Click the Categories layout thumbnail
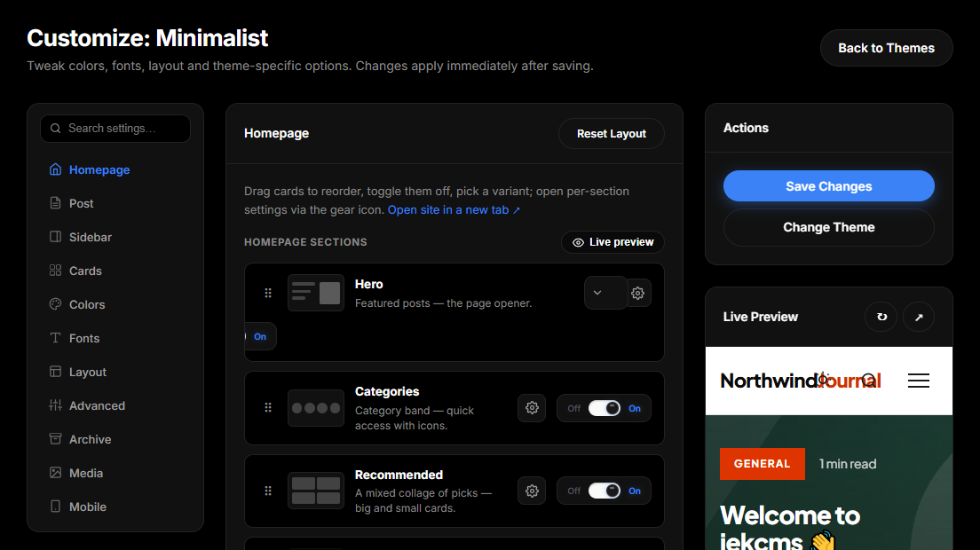The width and height of the screenshot is (980, 550). tap(316, 408)
